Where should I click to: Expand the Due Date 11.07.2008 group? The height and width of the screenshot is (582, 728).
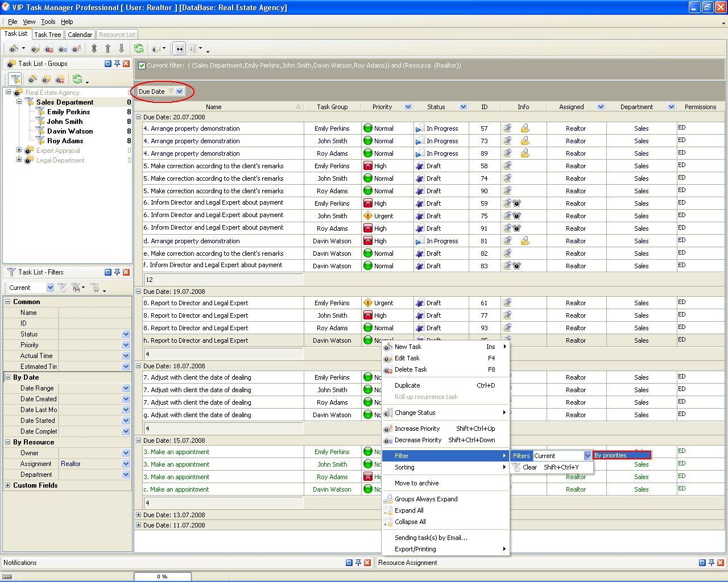[x=139, y=525]
